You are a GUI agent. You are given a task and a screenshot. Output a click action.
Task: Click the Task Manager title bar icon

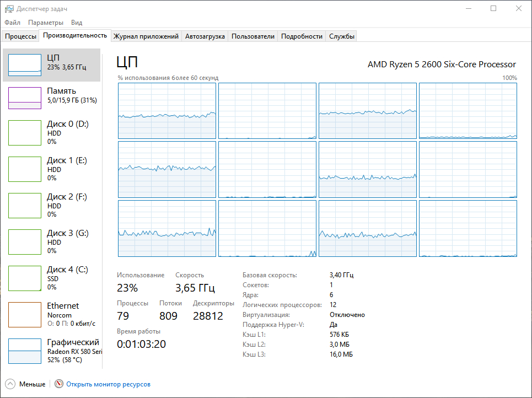coord(9,9)
